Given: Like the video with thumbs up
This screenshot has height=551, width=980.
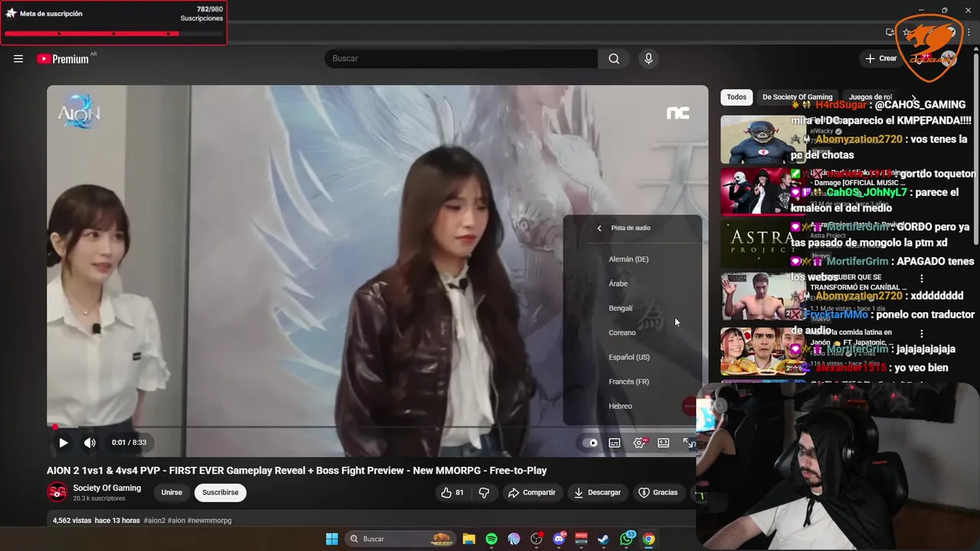Looking at the screenshot, I should [x=452, y=493].
